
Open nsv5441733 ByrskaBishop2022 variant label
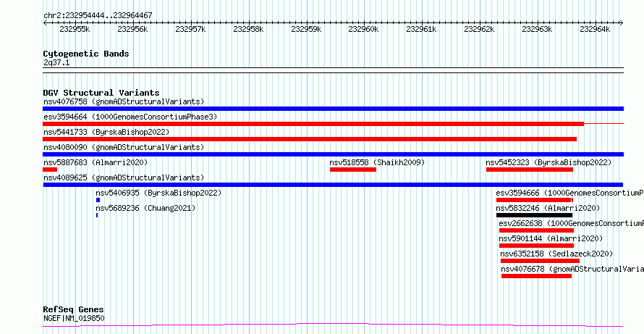pos(106,132)
